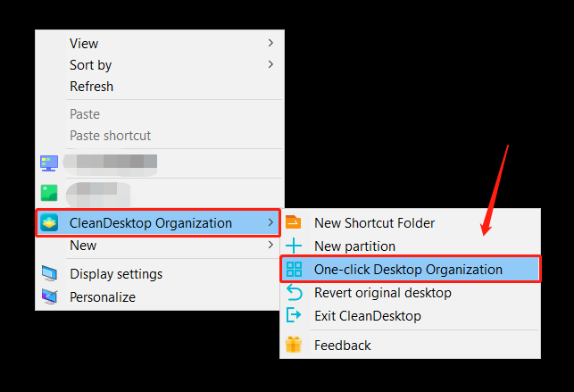Choose Revert original desktop
This screenshot has height=392, width=574.
click(x=382, y=293)
